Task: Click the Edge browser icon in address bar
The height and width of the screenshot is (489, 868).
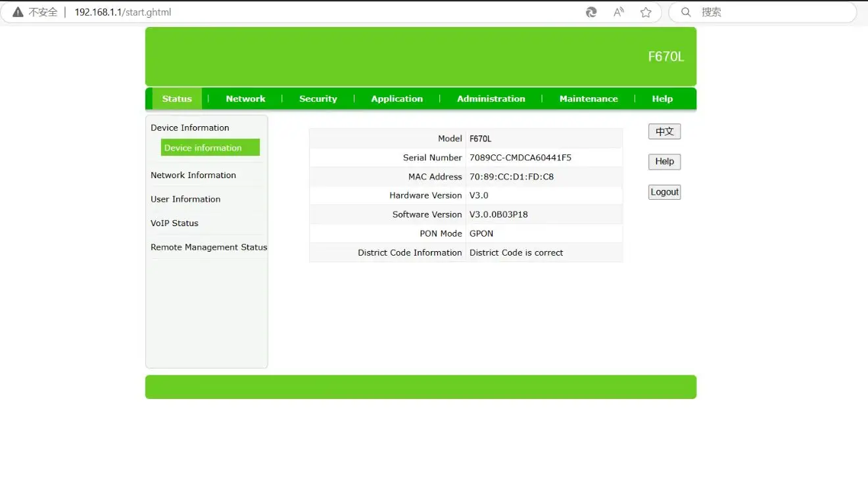Action: click(x=591, y=12)
